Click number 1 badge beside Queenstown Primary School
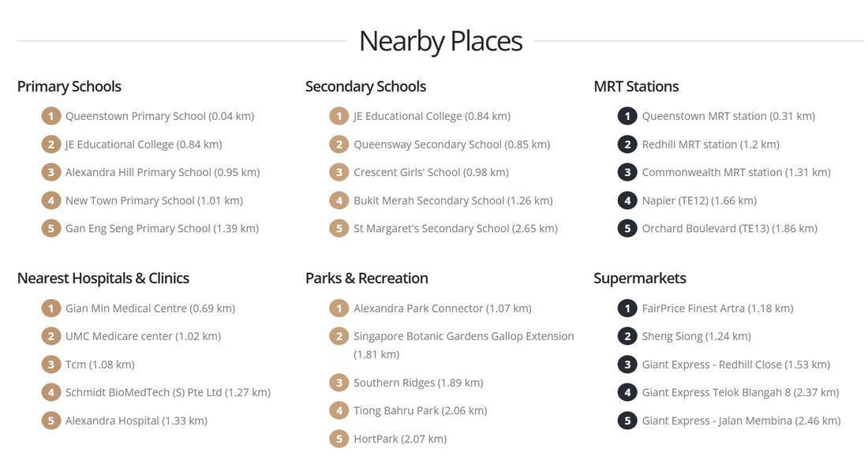Screen dimensions: 868x464 [51, 116]
